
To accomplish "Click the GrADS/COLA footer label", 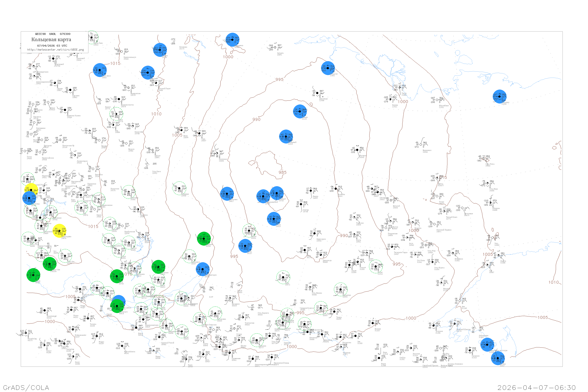I will (26, 387).
